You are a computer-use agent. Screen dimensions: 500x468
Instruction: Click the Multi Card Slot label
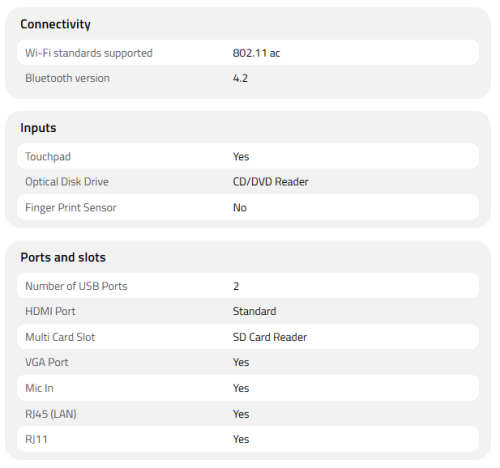click(60, 337)
